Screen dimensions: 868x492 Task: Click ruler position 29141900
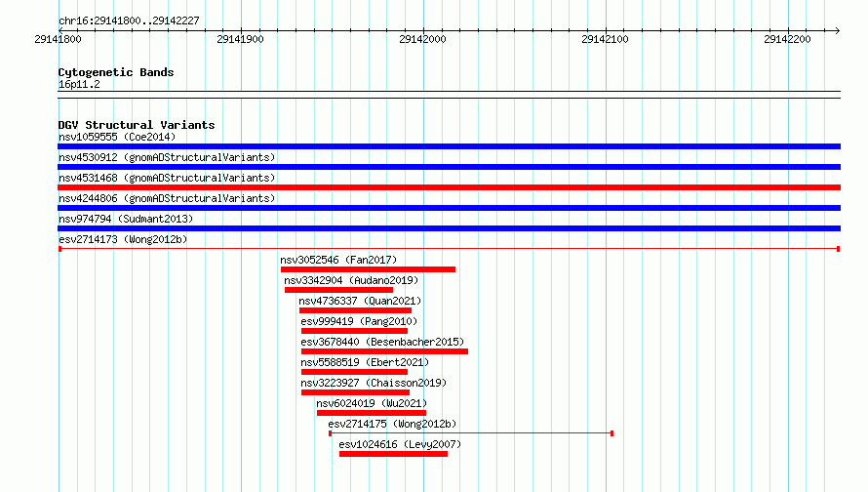240,39
